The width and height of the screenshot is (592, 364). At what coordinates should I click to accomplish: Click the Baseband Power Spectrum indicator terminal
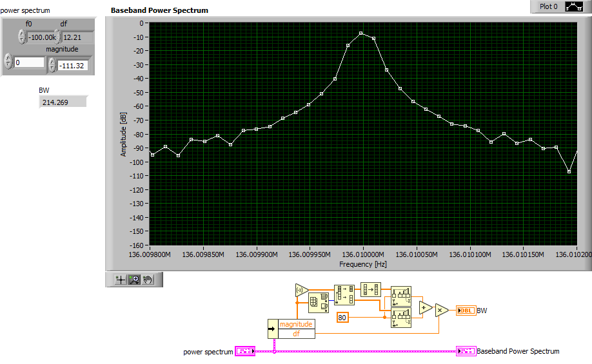point(466,351)
